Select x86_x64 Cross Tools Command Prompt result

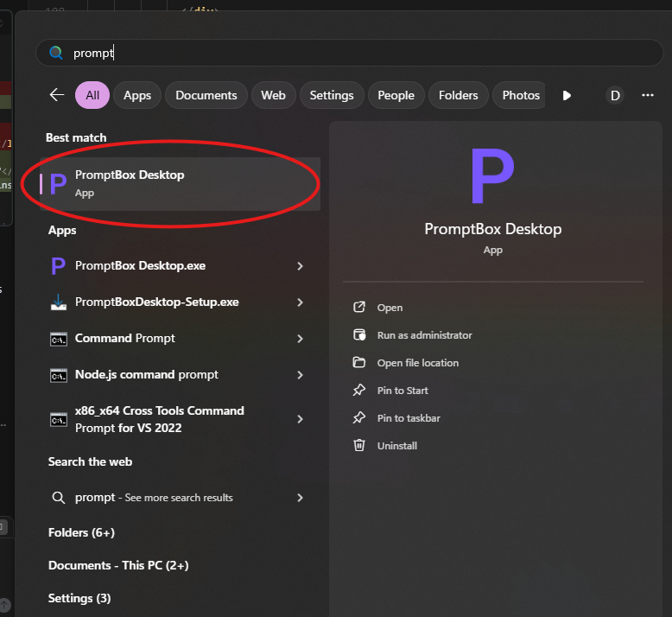coord(180,419)
